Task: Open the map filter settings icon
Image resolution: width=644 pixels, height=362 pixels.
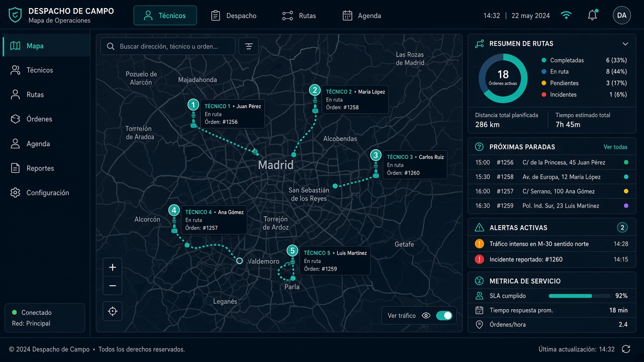Action: (249, 46)
